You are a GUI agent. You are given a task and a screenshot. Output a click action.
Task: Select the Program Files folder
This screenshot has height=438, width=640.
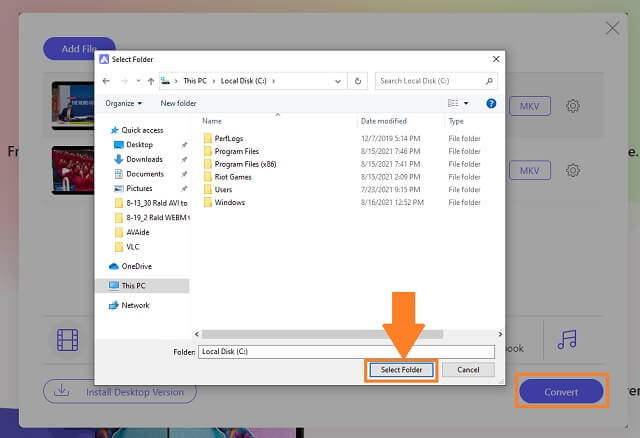pos(231,151)
